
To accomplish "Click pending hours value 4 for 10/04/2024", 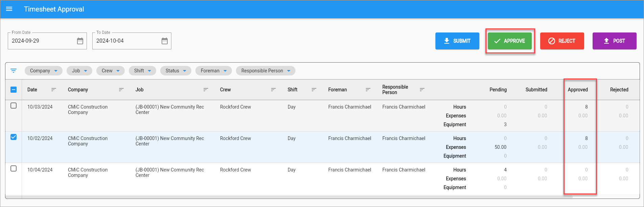I will pos(505,170).
